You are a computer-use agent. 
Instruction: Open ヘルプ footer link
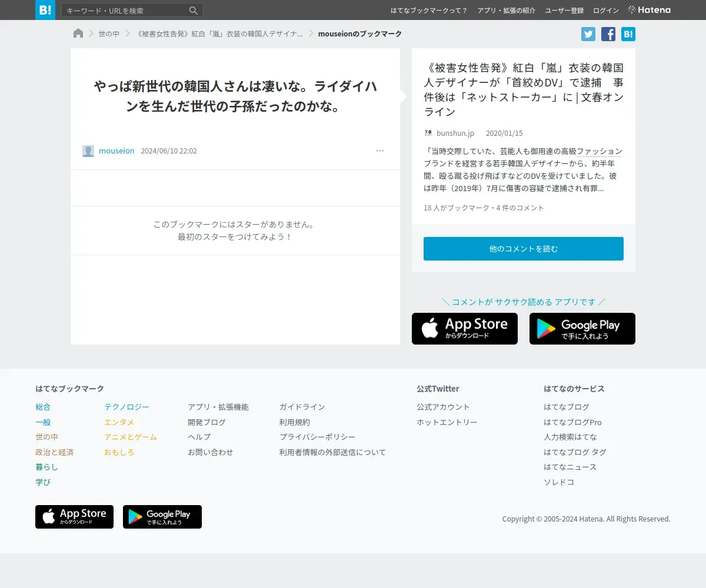[x=199, y=437]
